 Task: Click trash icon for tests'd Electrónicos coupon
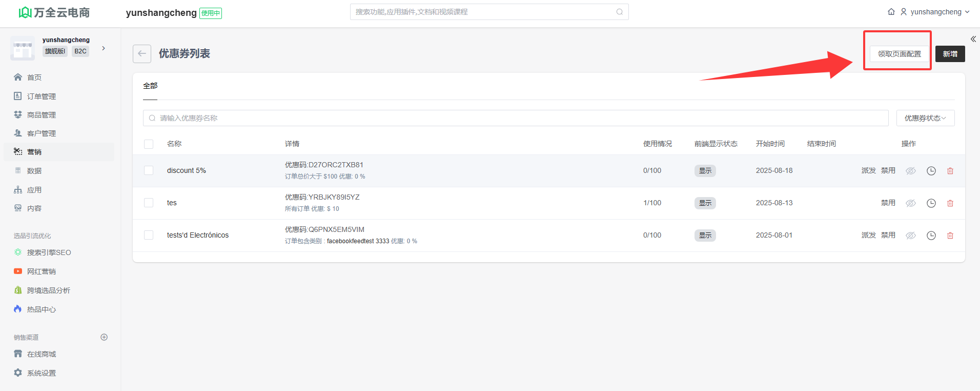coord(950,236)
